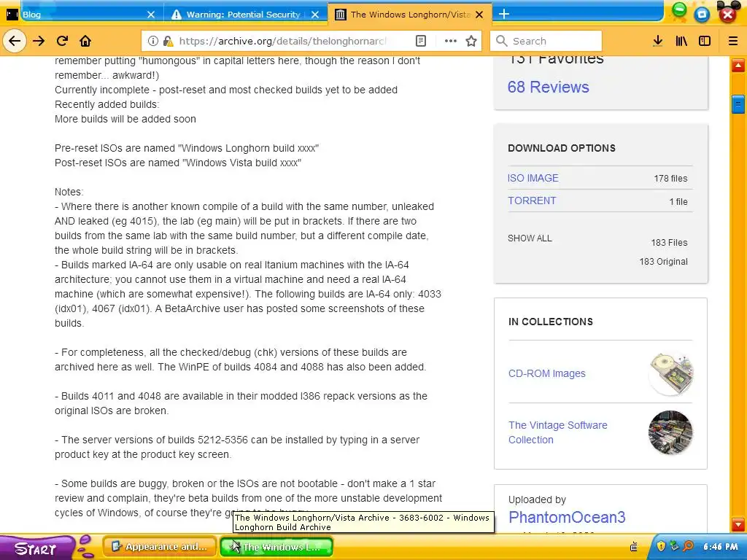Open the downloads arrow panel
Image resolution: width=747 pixels, height=560 pixels.
click(657, 41)
